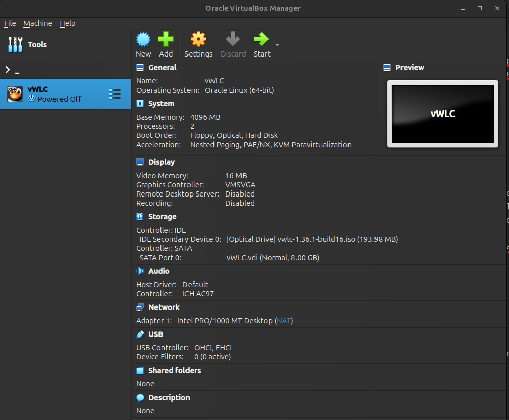
Task: Click the Oracle Linux (64-bit) OS value
Action: [239, 90]
